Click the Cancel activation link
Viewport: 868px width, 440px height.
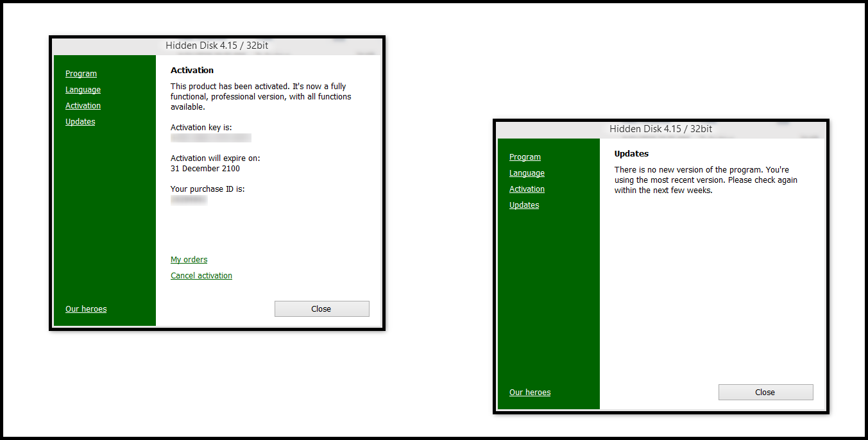tap(201, 276)
